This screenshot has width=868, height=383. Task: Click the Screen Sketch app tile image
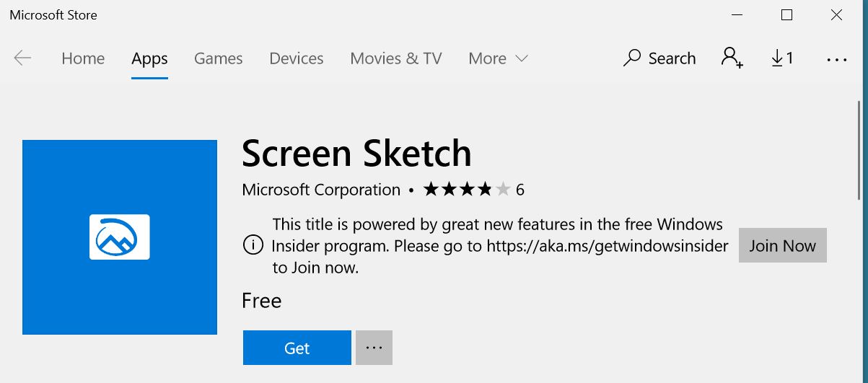[120, 237]
